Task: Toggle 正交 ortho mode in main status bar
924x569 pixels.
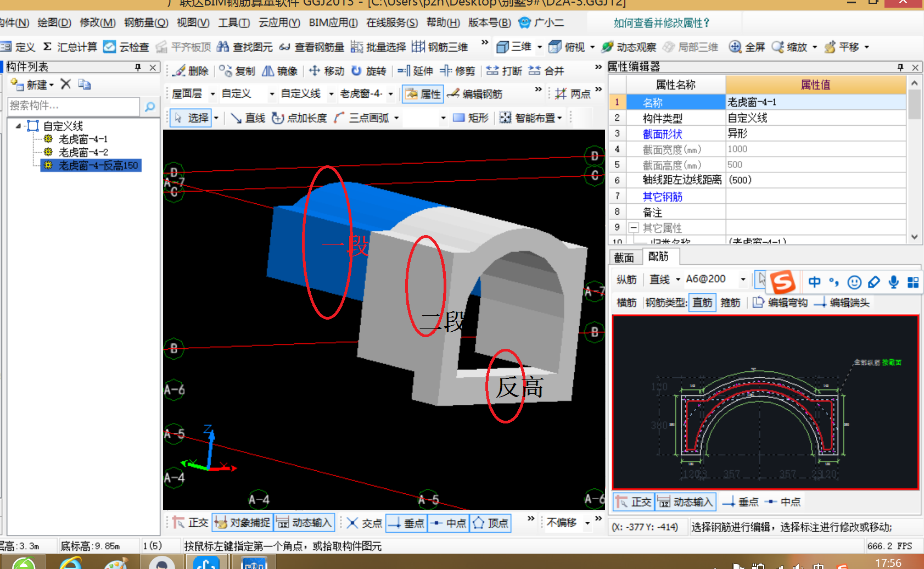Action: (x=190, y=523)
